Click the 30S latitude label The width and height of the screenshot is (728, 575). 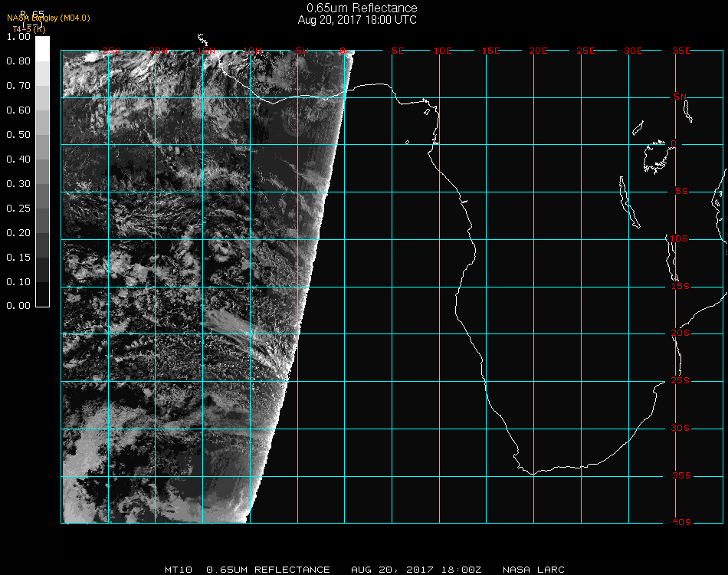tap(680, 429)
